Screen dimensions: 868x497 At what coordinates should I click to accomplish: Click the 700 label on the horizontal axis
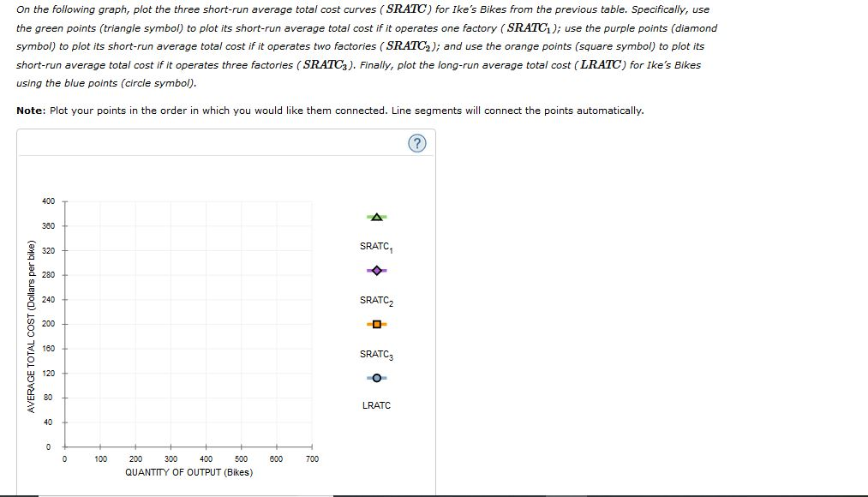pos(312,458)
